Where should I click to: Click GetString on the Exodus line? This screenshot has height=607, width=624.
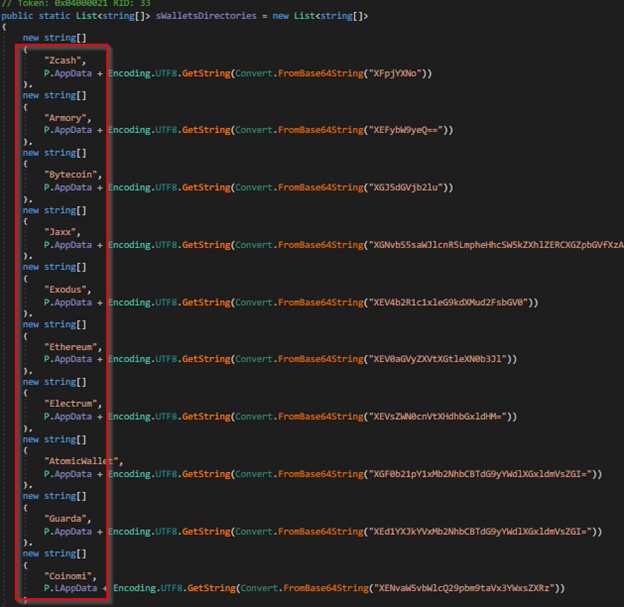(x=206, y=303)
